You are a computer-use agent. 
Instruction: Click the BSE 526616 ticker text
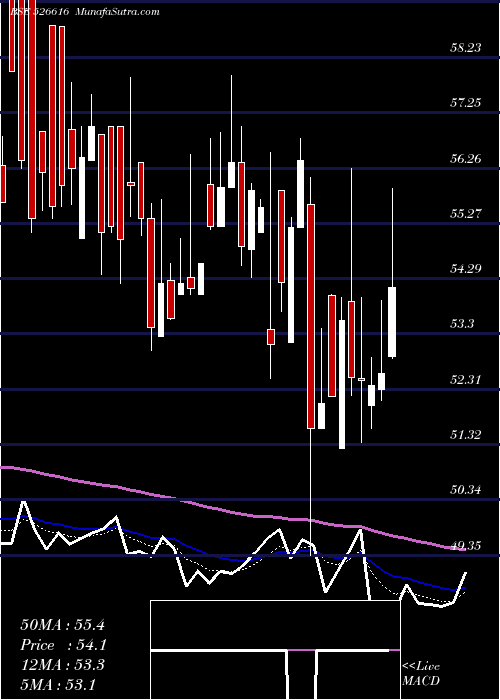39,12
